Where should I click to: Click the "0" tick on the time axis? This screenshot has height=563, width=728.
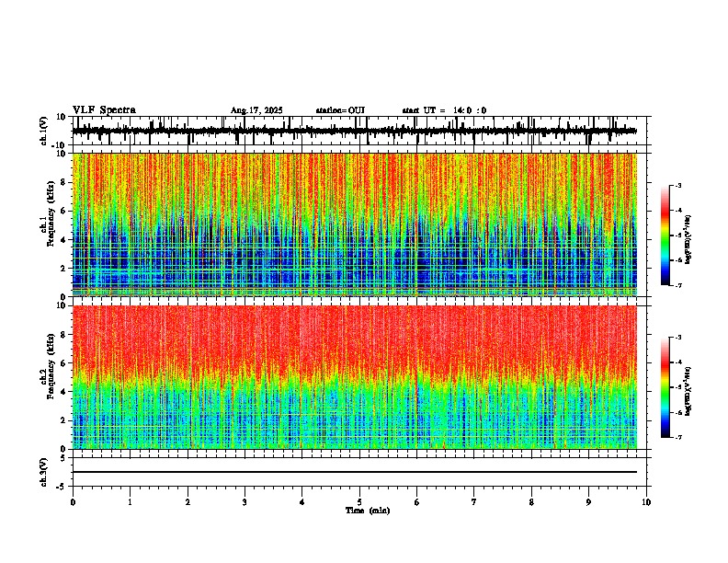tap(73, 502)
